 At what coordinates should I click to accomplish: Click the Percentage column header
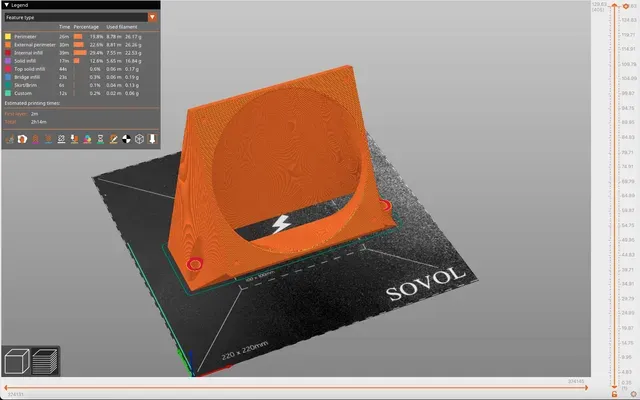(x=86, y=27)
